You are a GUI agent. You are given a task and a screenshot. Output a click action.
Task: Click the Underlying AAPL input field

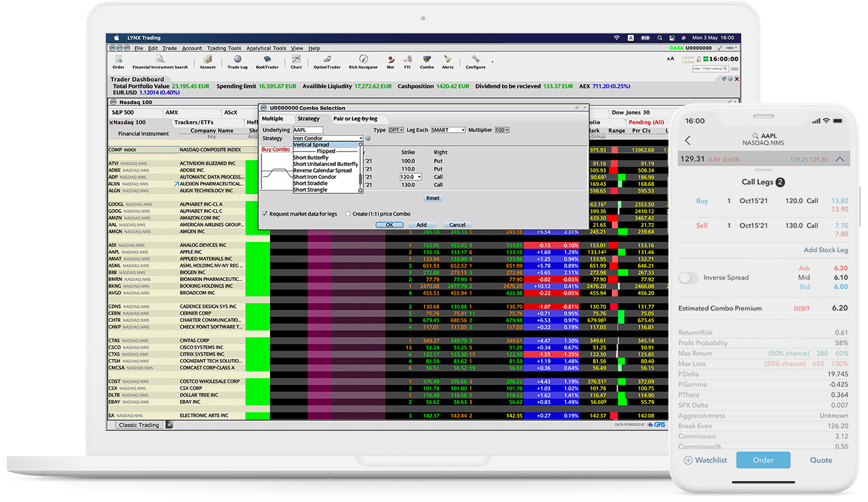(x=308, y=130)
